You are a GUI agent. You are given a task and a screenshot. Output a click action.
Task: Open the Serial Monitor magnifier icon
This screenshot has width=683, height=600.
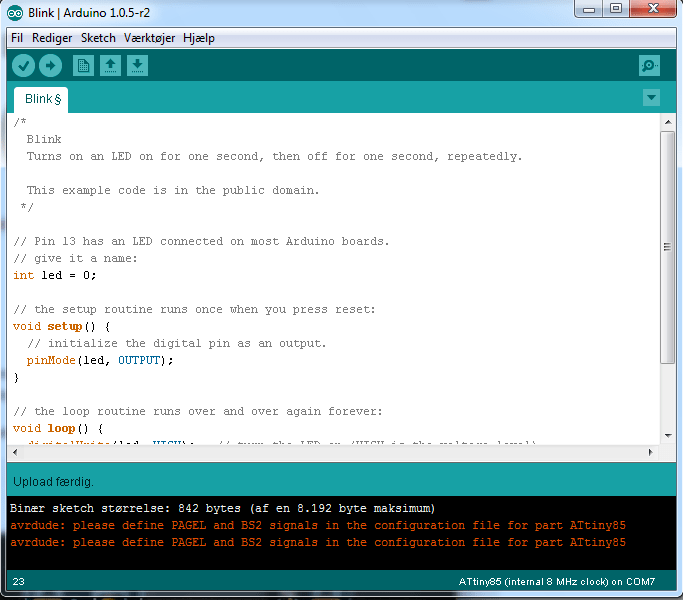pyautogui.click(x=649, y=66)
